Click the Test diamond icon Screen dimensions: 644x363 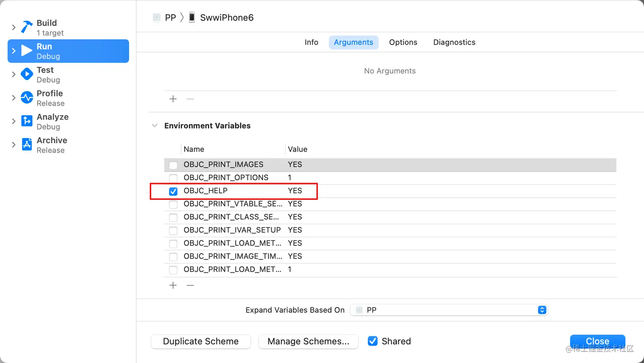pos(27,75)
